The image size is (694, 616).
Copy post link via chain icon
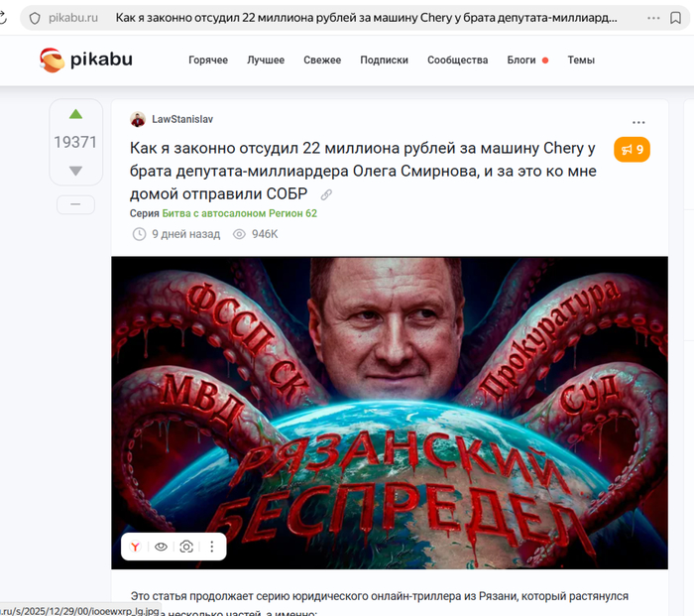[x=326, y=194]
